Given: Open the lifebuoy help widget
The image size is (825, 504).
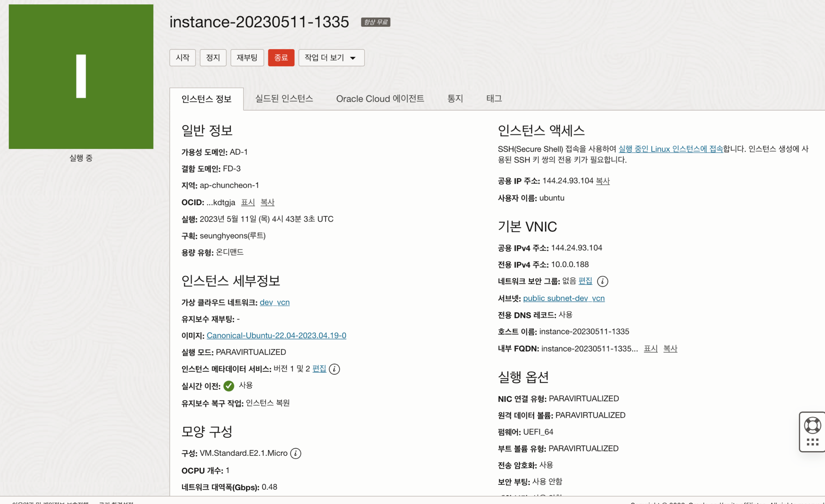Looking at the screenshot, I should 812,425.
